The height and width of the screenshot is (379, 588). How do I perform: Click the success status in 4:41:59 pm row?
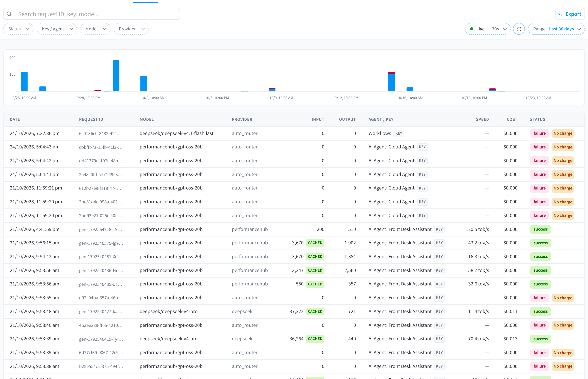540,229
